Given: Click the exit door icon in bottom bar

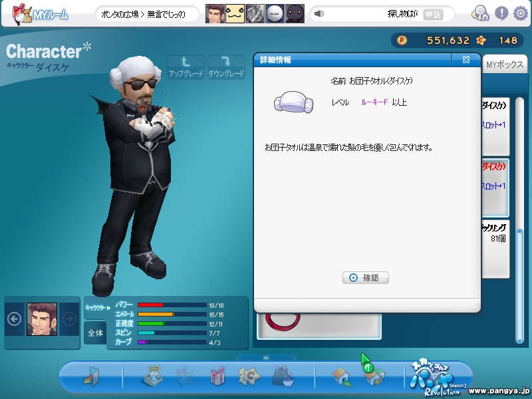Looking at the screenshot, I should click(x=92, y=376).
